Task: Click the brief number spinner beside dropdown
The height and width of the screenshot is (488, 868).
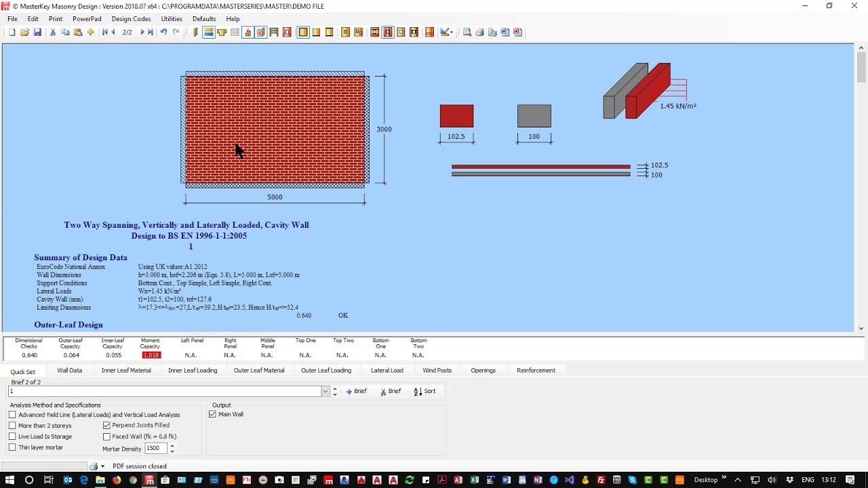Action: [334, 391]
